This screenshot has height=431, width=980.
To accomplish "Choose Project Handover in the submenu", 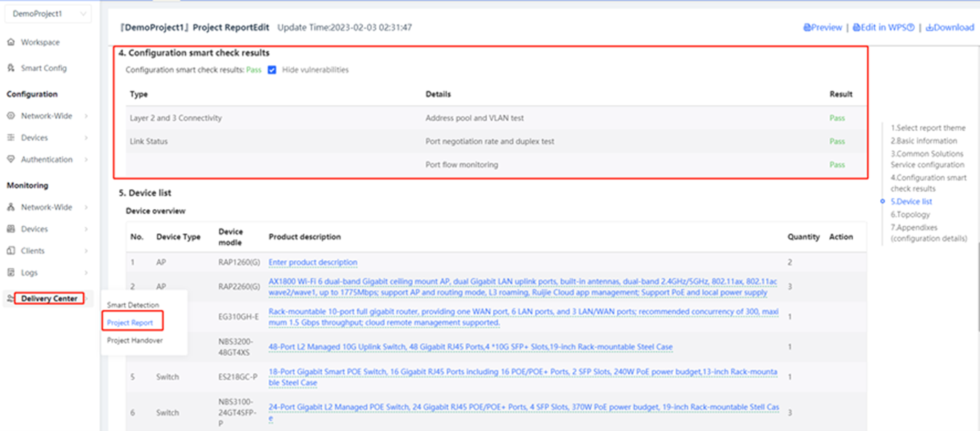I will click(135, 341).
